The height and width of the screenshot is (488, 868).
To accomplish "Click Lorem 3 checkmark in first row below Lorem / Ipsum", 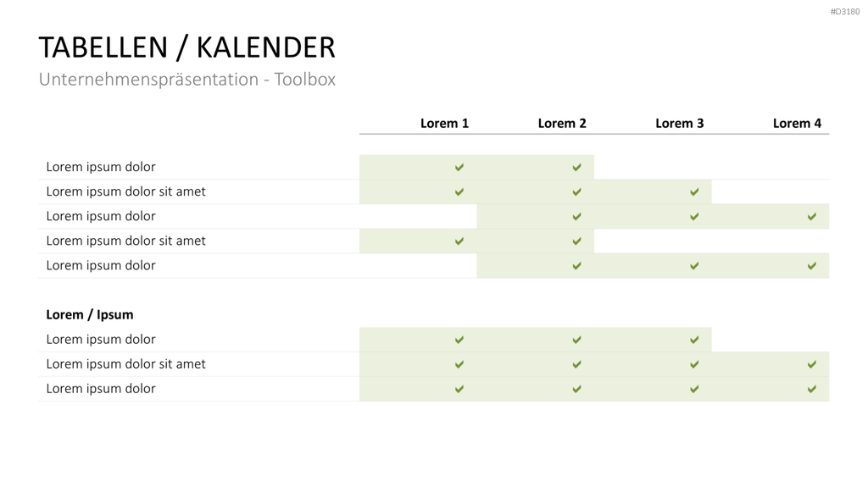I will (694, 340).
